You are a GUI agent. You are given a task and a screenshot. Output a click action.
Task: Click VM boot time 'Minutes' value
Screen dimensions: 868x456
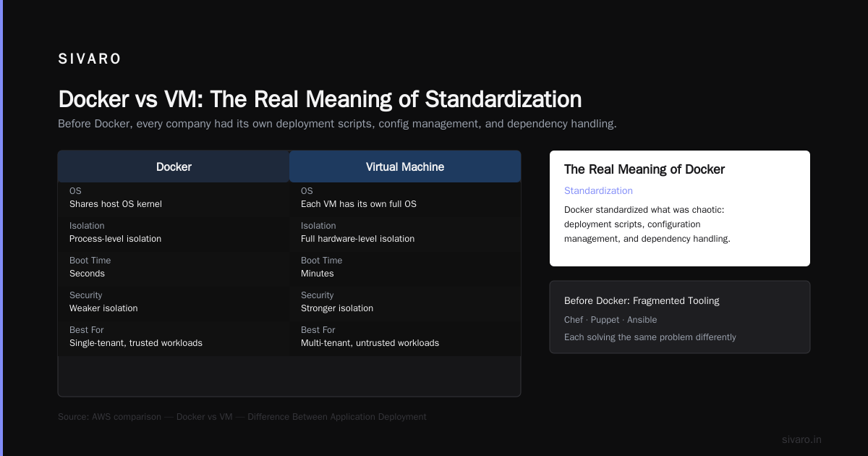pyautogui.click(x=318, y=274)
